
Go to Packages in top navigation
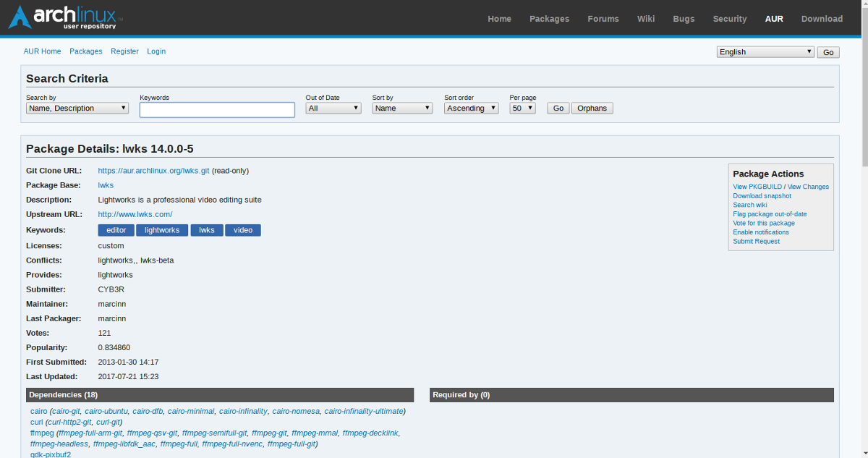click(x=549, y=19)
